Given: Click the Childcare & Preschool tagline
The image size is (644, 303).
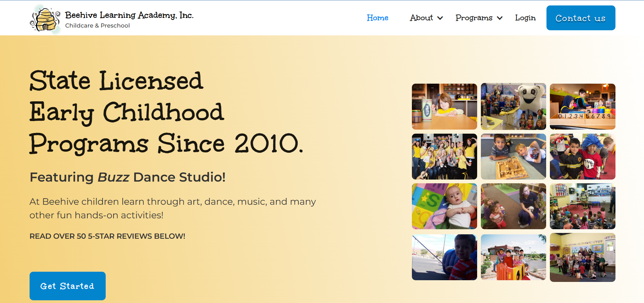Looking at the screenshot, I should point(98,26).
